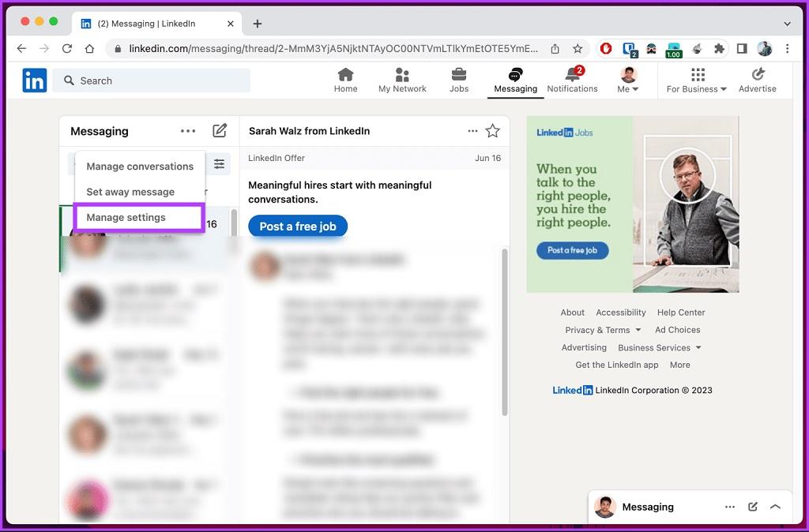Viewport: 809px width, 532px height.
Task: Expand the Business Services dropdown
Action: 660,347
